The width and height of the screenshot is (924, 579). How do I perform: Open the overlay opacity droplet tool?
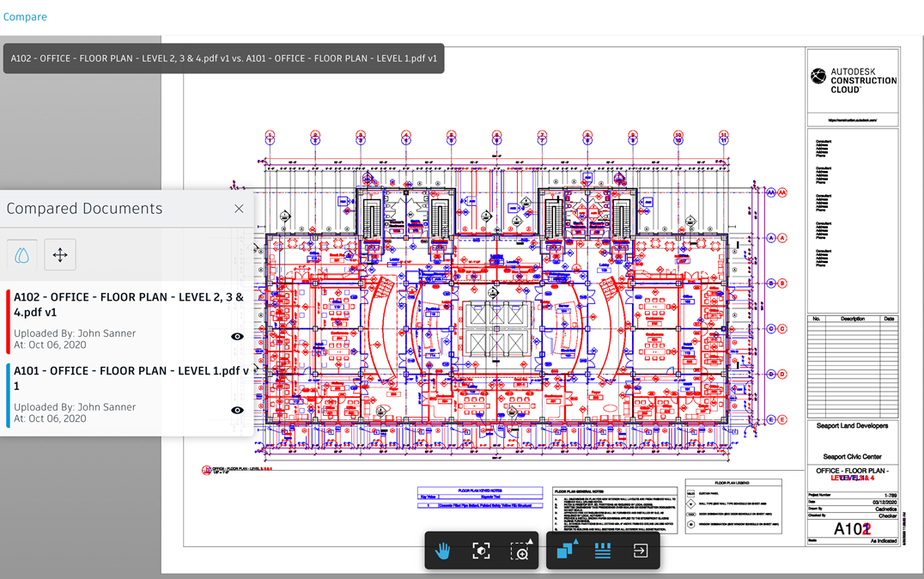point(21,255)
